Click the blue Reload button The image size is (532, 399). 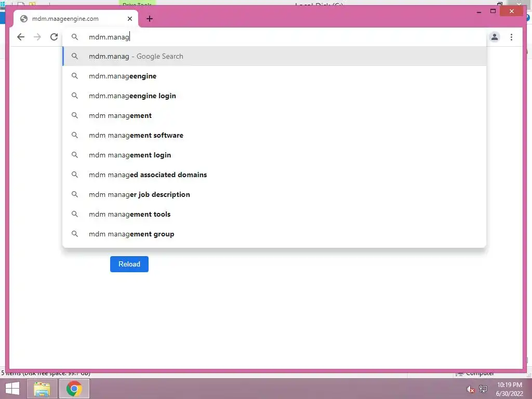click(x=129, y=264)
